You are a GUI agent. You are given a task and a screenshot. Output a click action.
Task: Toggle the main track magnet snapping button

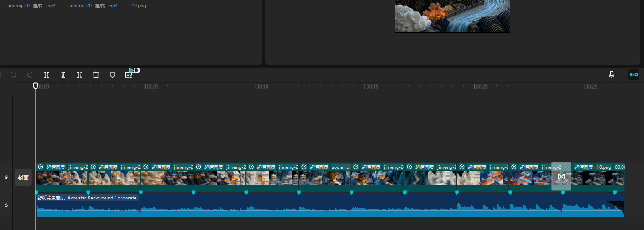click(x=634, y=75)
